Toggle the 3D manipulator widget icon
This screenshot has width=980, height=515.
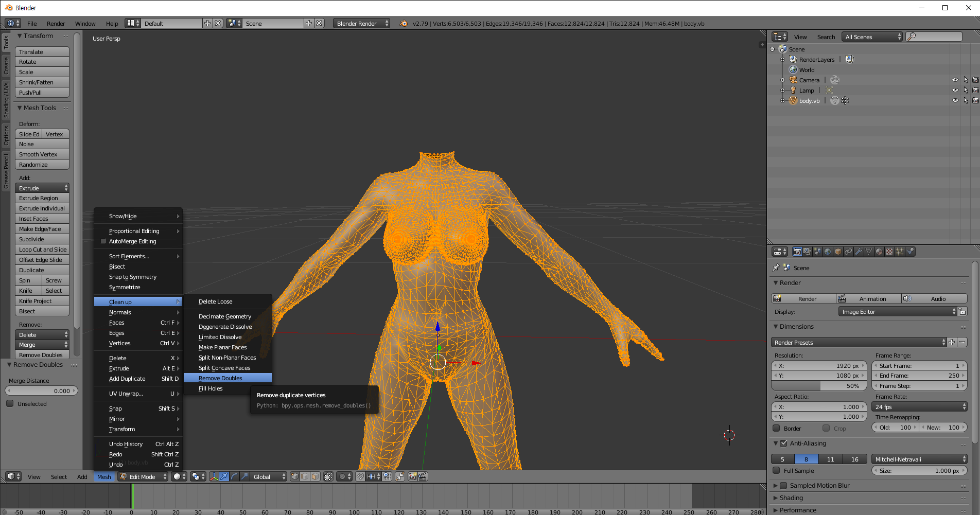tap(214, 476)
